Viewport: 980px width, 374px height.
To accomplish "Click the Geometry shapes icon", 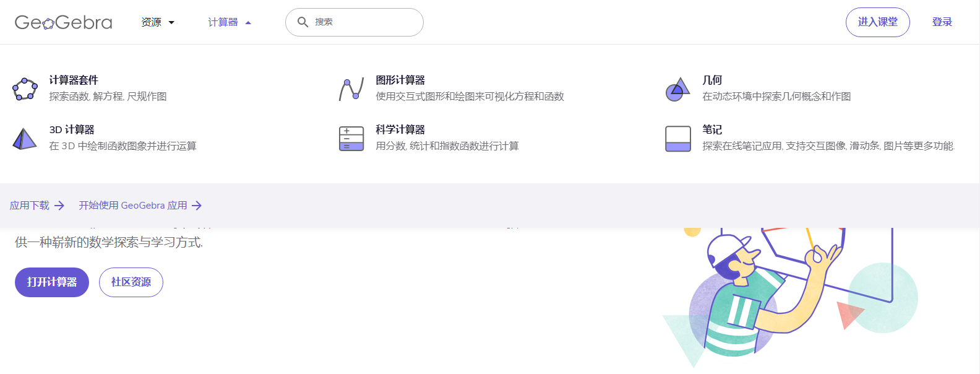I will click(x=677, y=89).
